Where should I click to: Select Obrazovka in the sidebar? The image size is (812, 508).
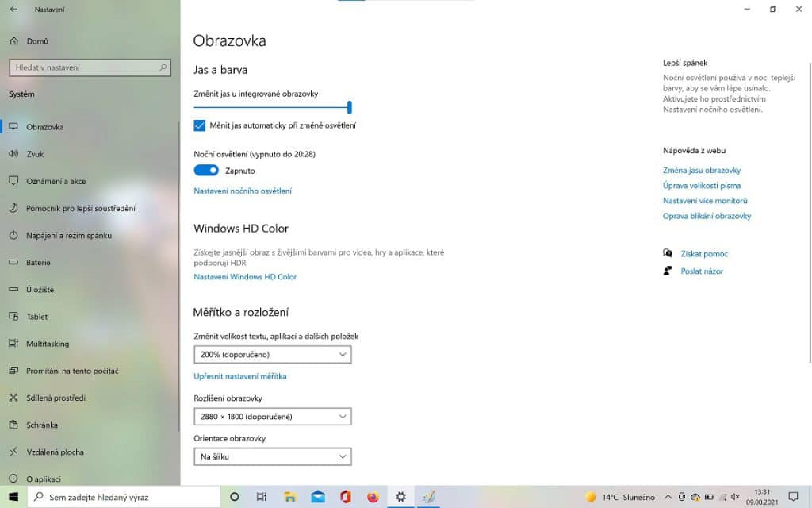point(45,127)
